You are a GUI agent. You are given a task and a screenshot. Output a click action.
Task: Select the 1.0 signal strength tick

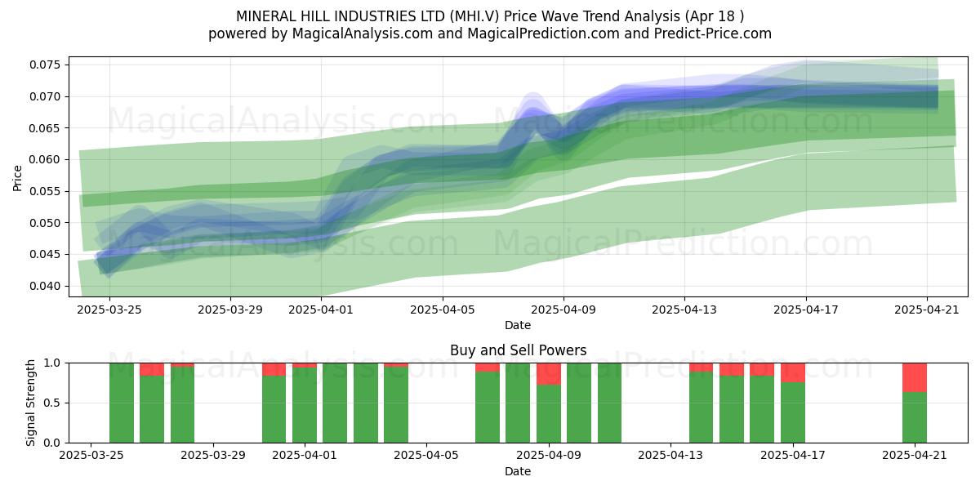point(53,363)
